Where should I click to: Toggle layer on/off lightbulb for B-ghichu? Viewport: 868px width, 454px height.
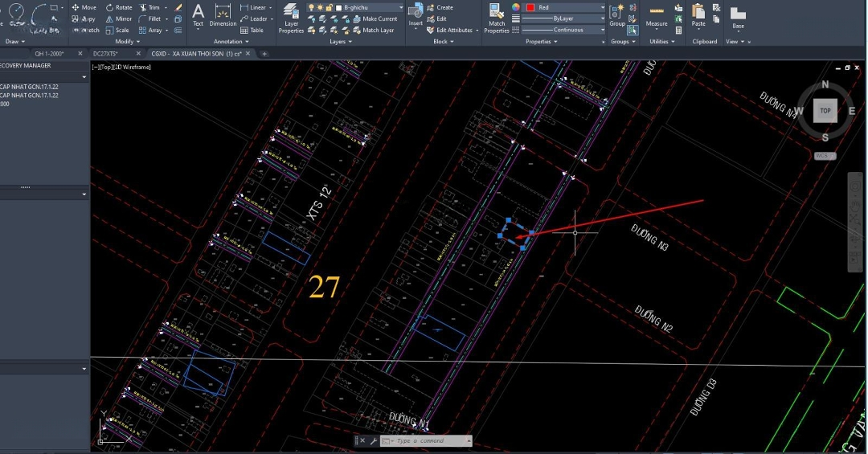[x=312, y=7]
